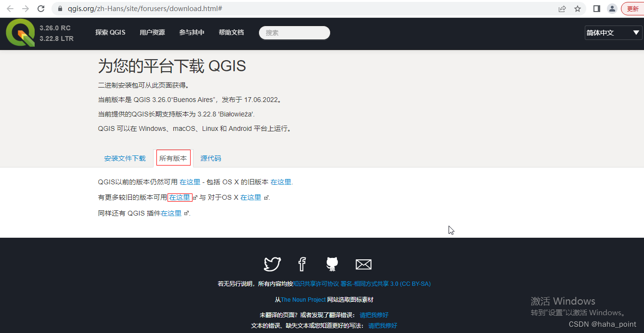This screenshot has width=644, height=333.
Task: Switch to the 安装文件下载 tab
Action: click(x=125, y=158)
